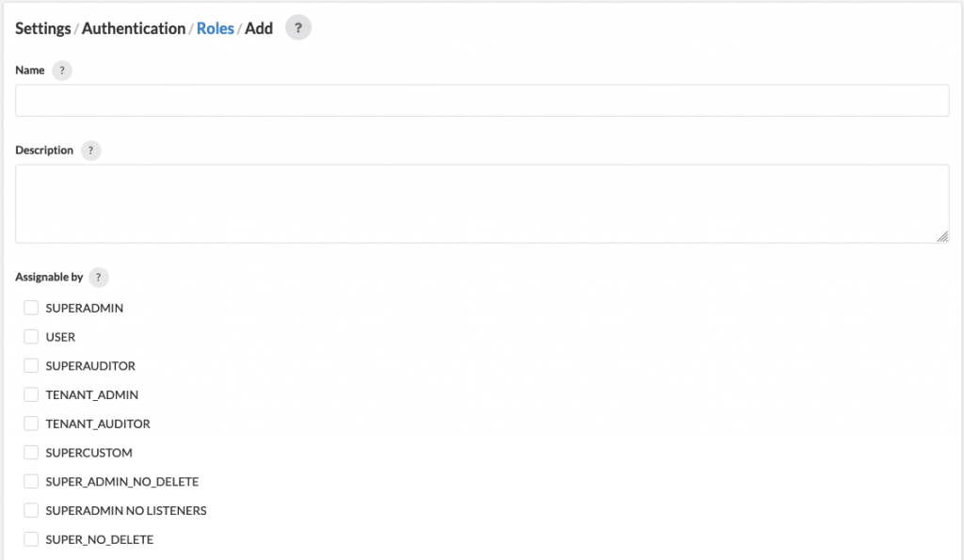Enable the USER checkbox
Image resolution: width=964 pixels, height=560 pixels.
tap(31, 336)
